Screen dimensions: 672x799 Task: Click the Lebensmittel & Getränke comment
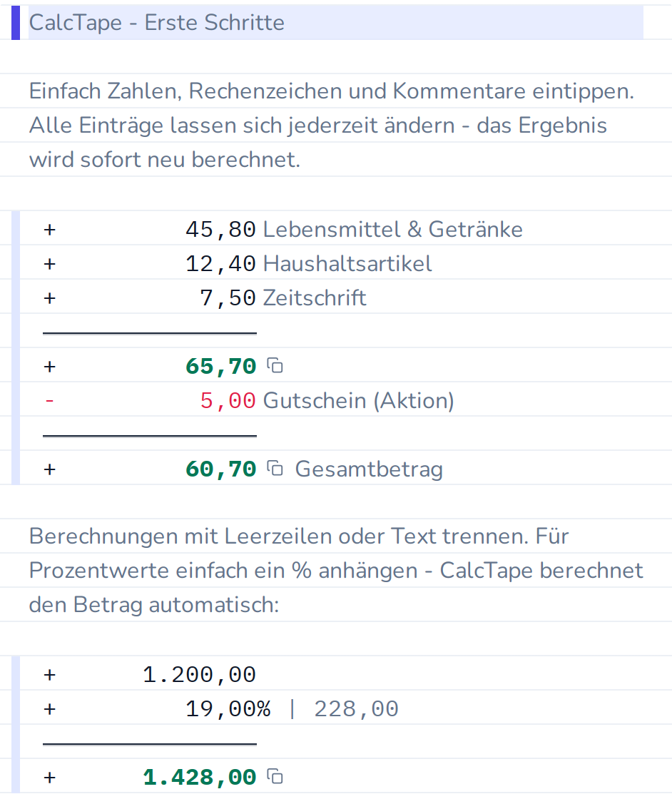tap(393, 229)
